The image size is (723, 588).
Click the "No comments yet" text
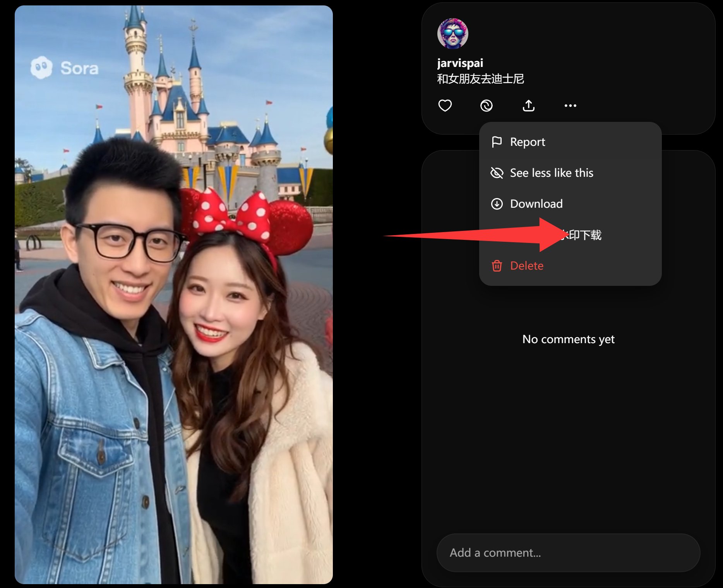click(x=568, y=339)
